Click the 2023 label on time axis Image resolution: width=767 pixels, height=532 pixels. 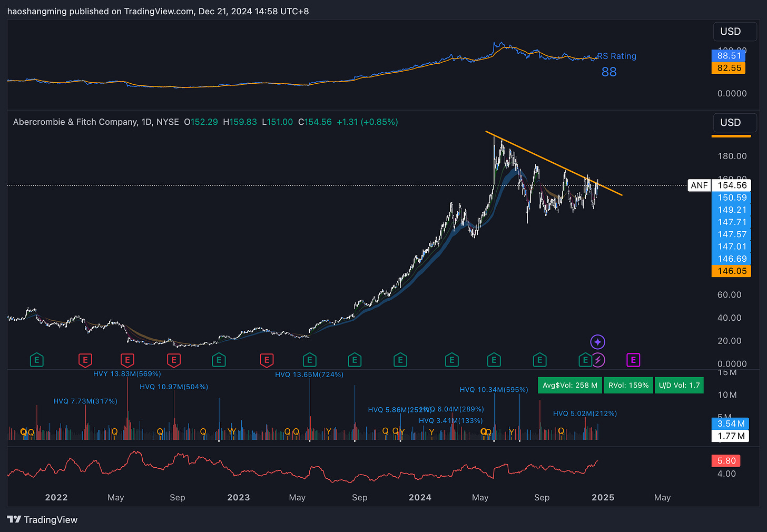239,497
